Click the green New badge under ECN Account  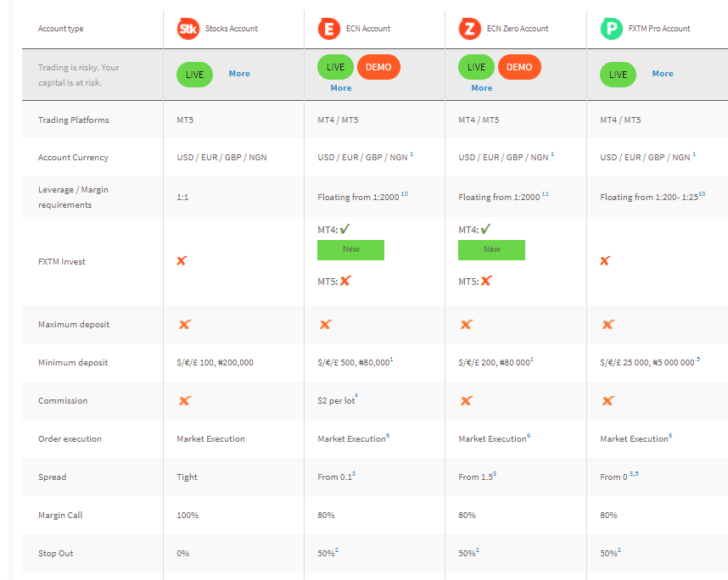(x=351, y=249)
